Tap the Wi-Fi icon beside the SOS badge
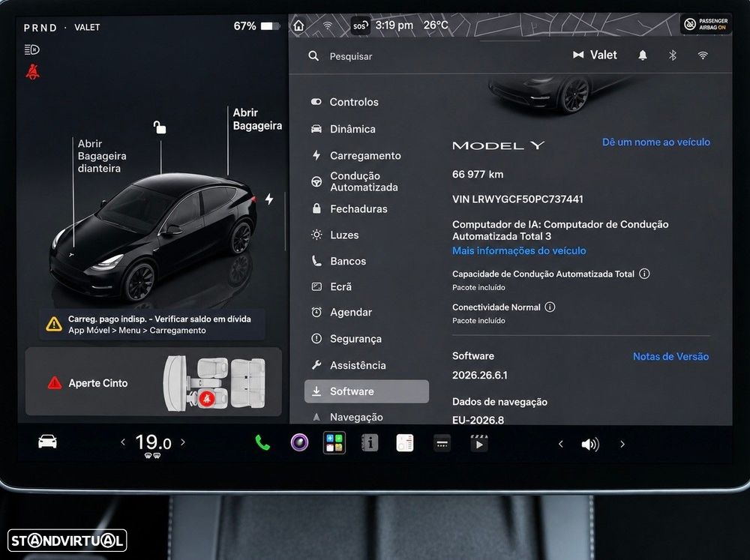The width and height of the screenshot is (750, 560). 328,25
